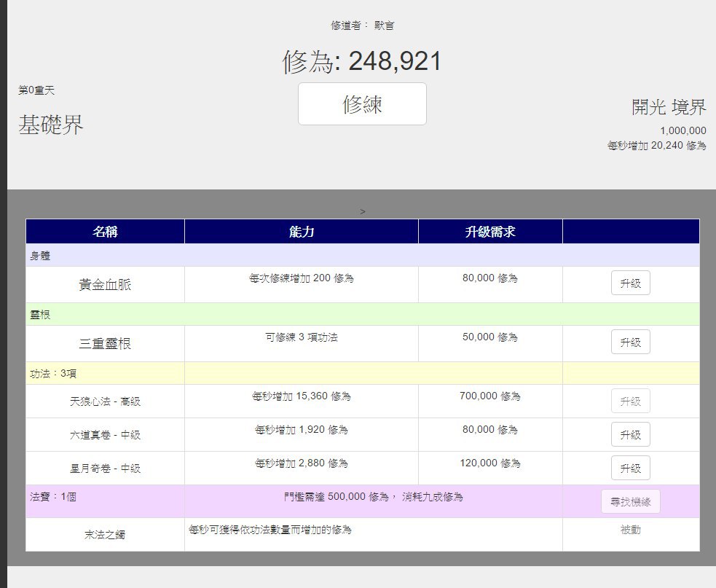Click the 基礎界 heading
The width and height of the screenshot is (716, 588).
(x=51, y=125)
